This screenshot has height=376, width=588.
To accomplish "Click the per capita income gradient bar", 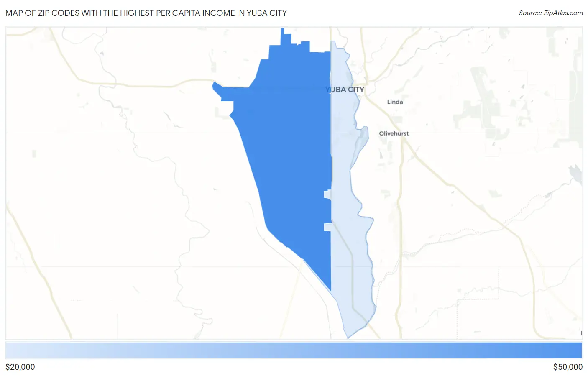I will (294, 350).
